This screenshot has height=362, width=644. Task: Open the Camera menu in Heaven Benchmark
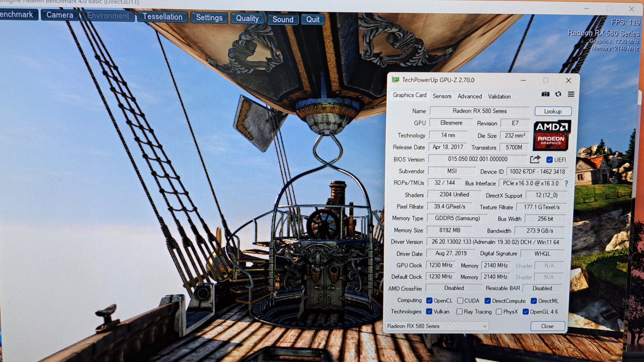click(60, 15)
